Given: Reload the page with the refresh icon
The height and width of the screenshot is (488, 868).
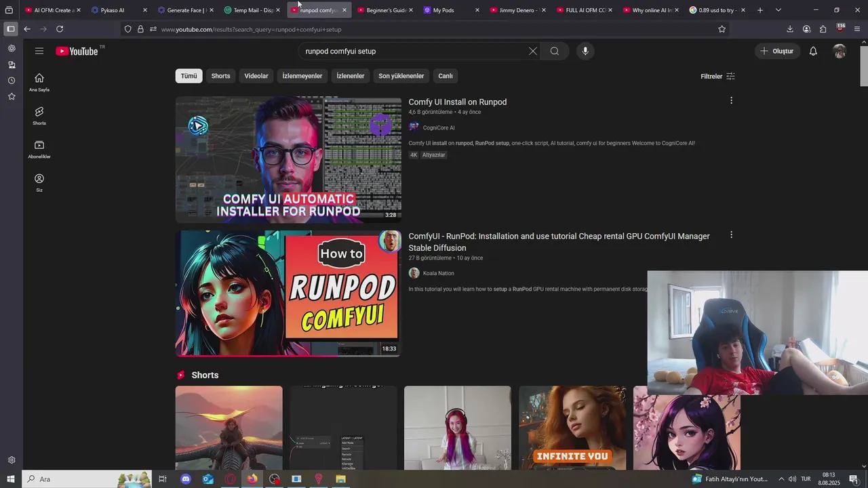Looking at the screenshot, I should click(x=60, y=29).
